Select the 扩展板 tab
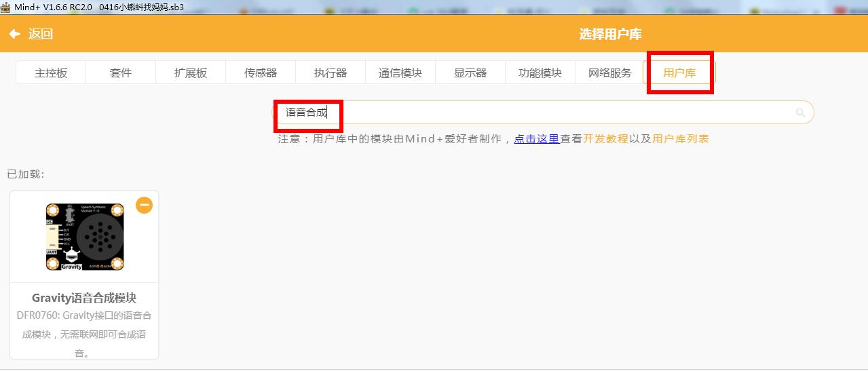 click(191, 73)
